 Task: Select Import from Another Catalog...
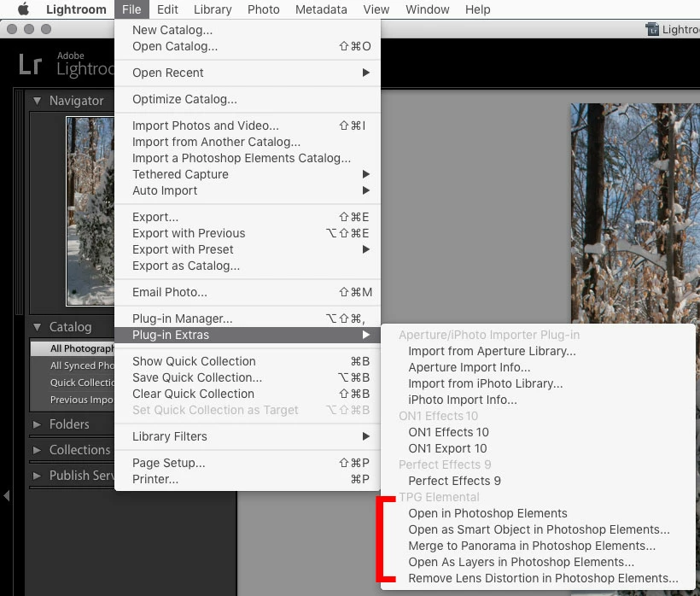248,142
